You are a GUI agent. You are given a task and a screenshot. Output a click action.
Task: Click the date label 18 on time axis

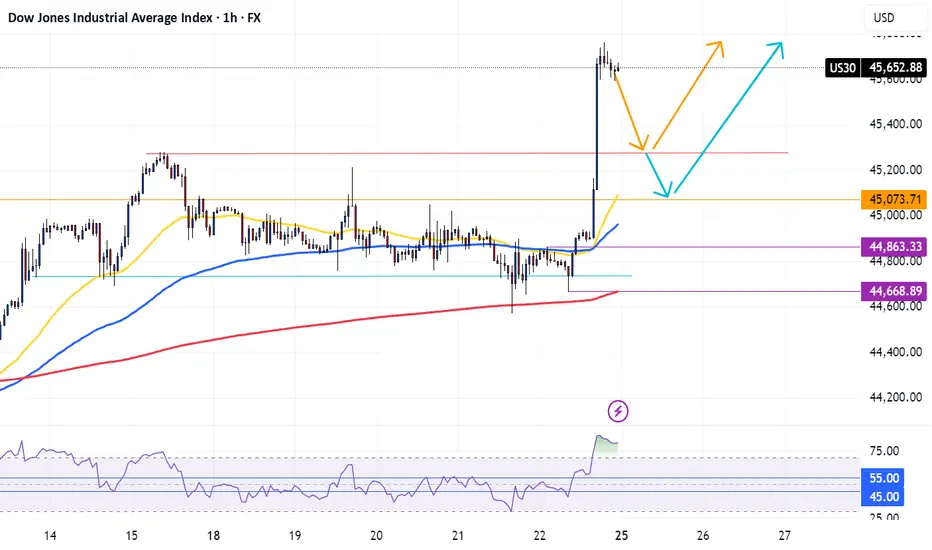(213, 536)
